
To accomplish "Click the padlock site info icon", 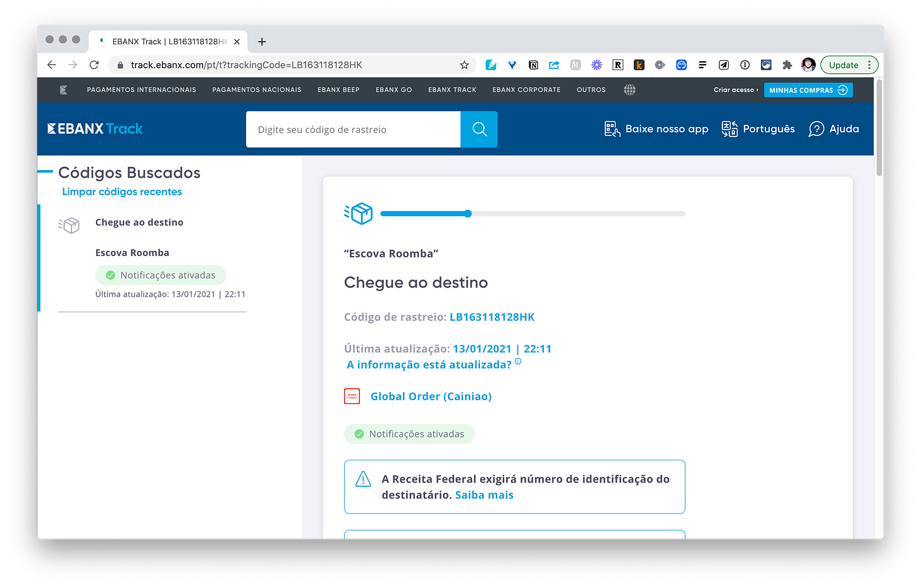I will [x=120, y=65].
